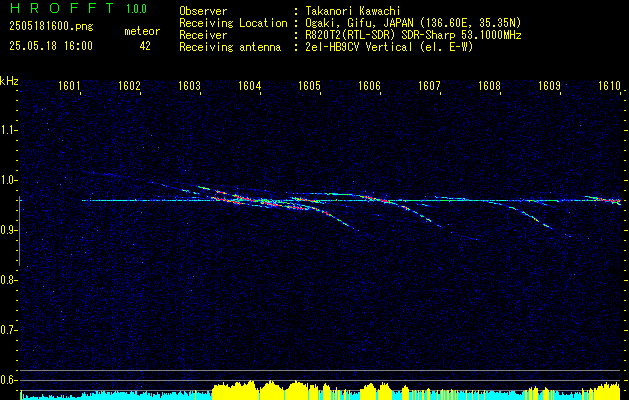
Task: Select the meteor count 42
Action: [145, 46]
